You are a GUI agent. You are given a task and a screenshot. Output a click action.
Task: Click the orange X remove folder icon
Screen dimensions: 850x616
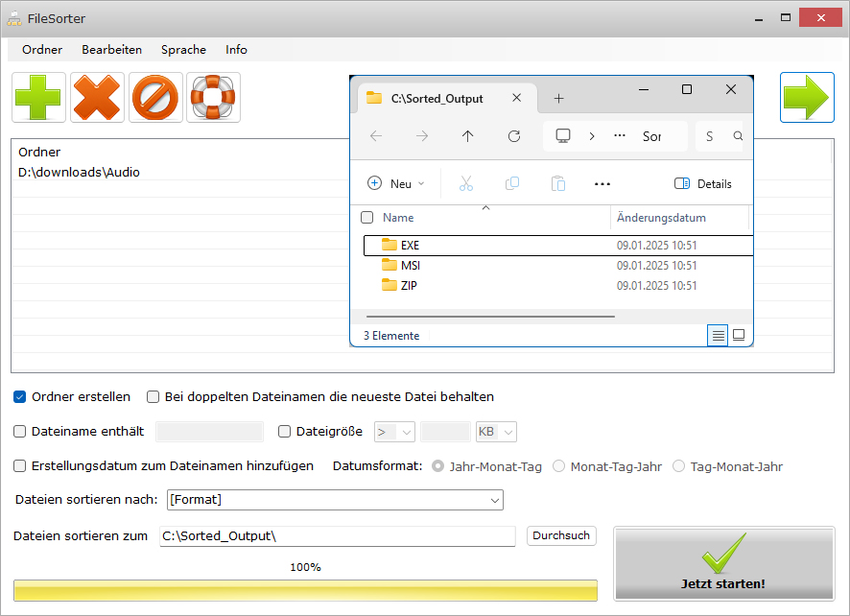[x=97, y=98]
